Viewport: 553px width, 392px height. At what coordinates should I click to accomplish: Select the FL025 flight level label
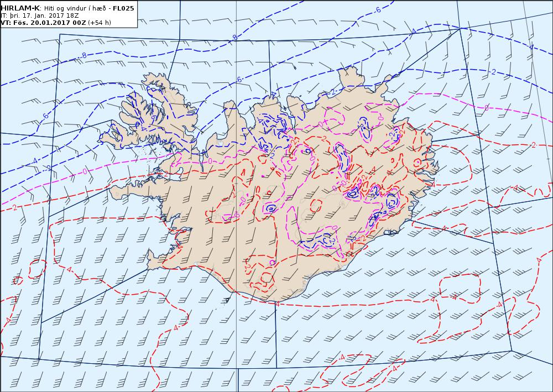tap(123, 8)
